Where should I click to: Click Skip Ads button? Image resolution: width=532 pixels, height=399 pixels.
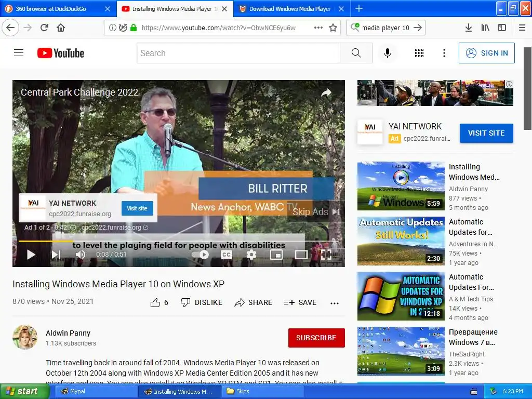click(x=315, y=212)
